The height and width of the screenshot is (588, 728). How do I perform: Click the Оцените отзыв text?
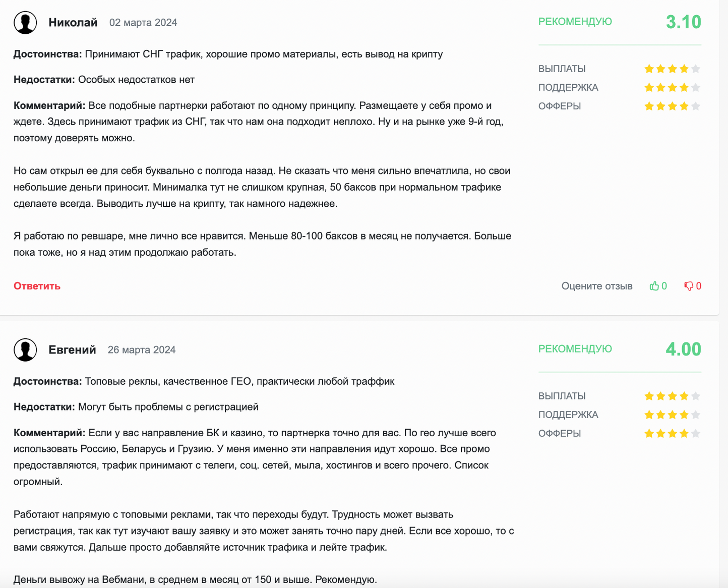597,286
